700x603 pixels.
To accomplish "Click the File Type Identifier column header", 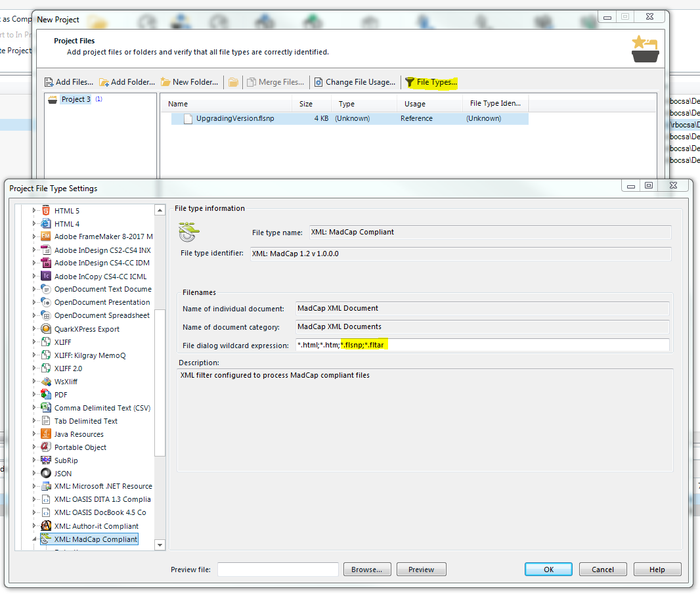I will pos(496,104).
